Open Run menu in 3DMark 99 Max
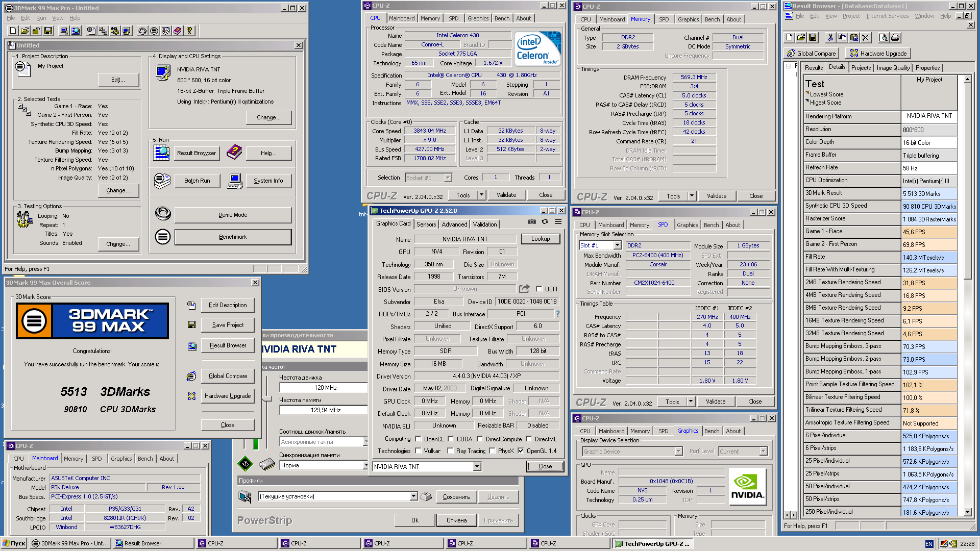980x551 pixels. click(x=41, y=18)
